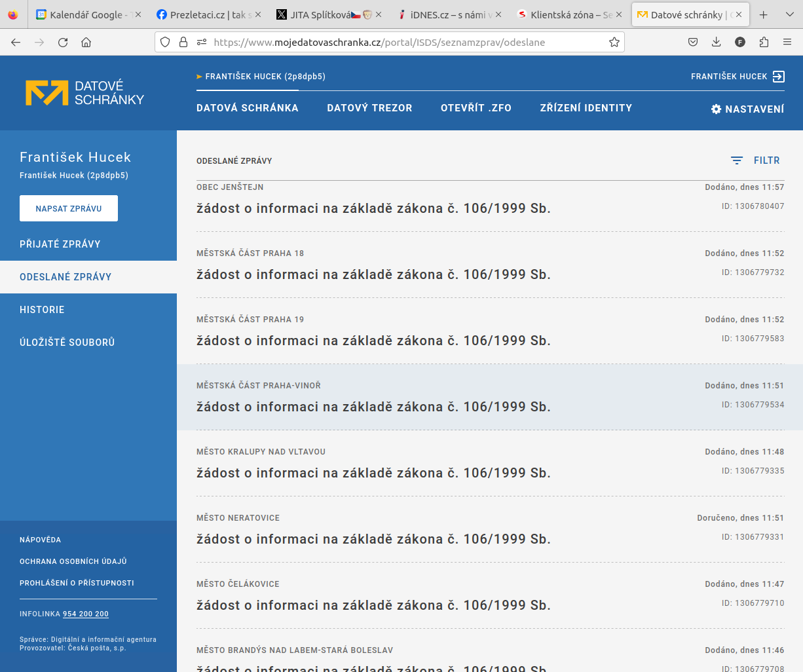Open the message sent to Město Čelákovice
This screenshot has width=803, height=672.
point(491,595)
